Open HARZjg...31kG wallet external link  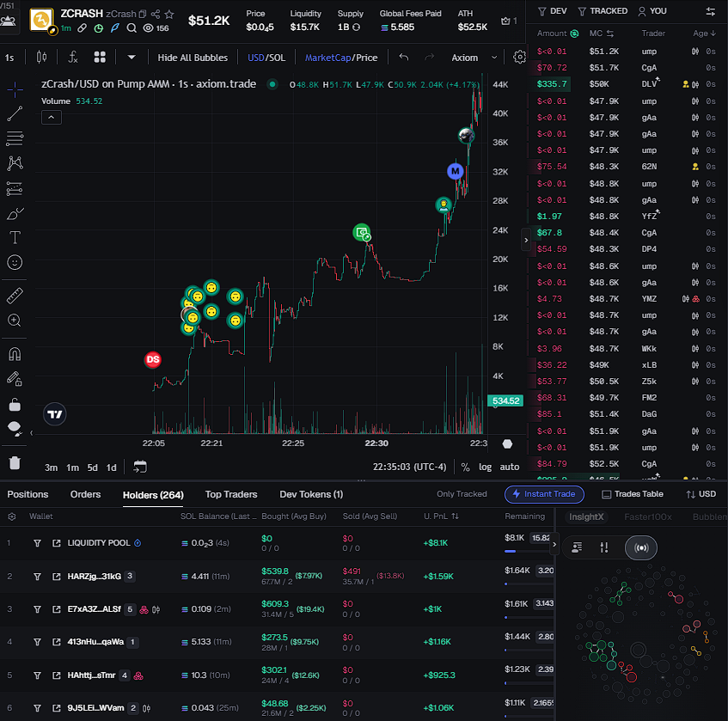tap(57, 576)
